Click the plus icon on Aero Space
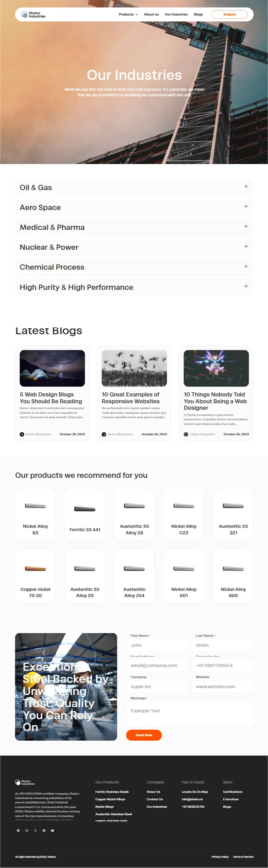This screenshot has width=268, height=868. 246,207
